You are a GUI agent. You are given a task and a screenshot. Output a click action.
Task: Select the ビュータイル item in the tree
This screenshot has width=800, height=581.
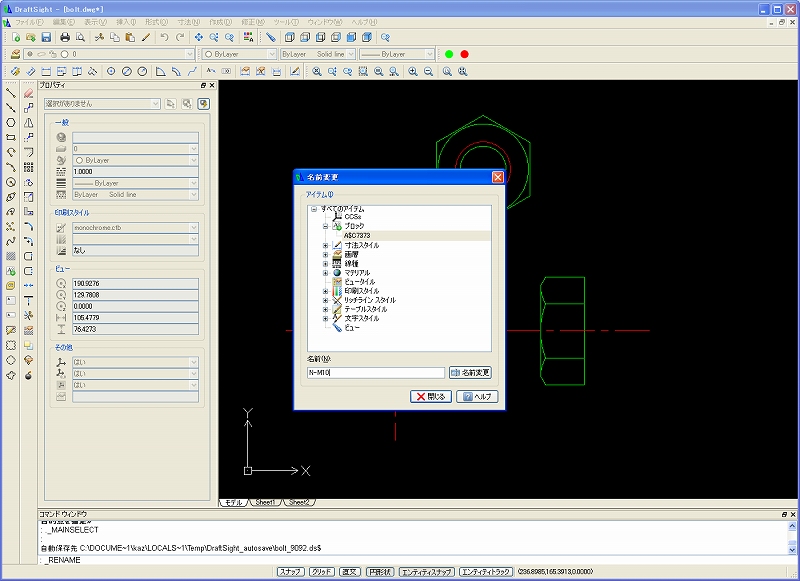360,282
